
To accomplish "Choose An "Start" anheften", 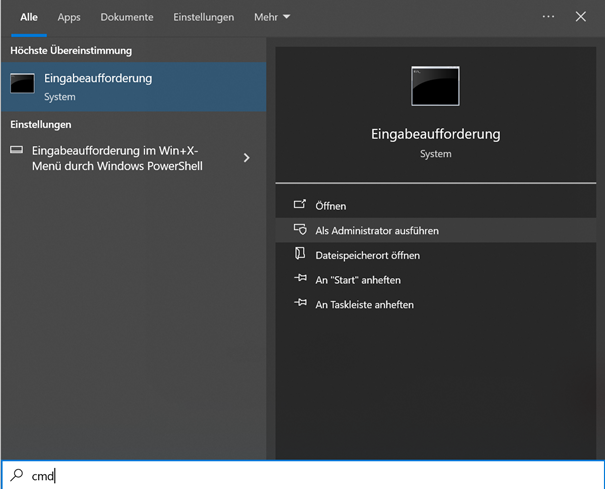I will pos(436,280).
